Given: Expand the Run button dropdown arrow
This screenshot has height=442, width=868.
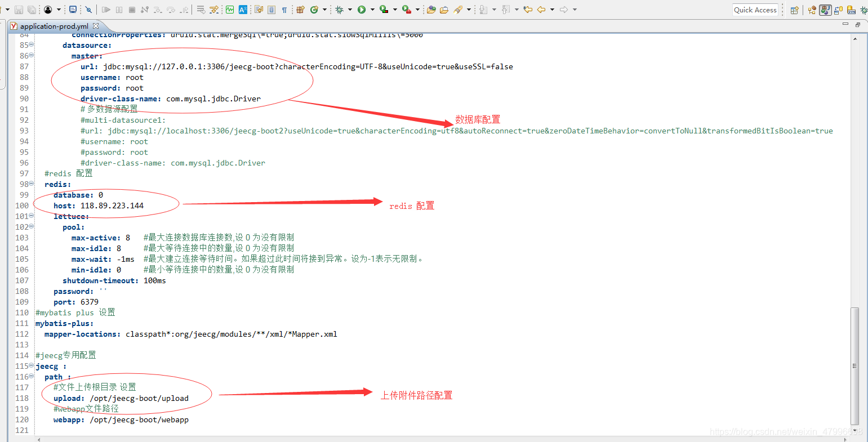Looking at the screenshot, I should point(372,10).
